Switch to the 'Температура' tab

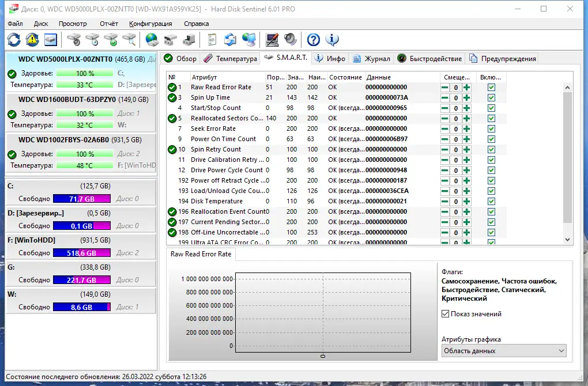tap(229, 59)
